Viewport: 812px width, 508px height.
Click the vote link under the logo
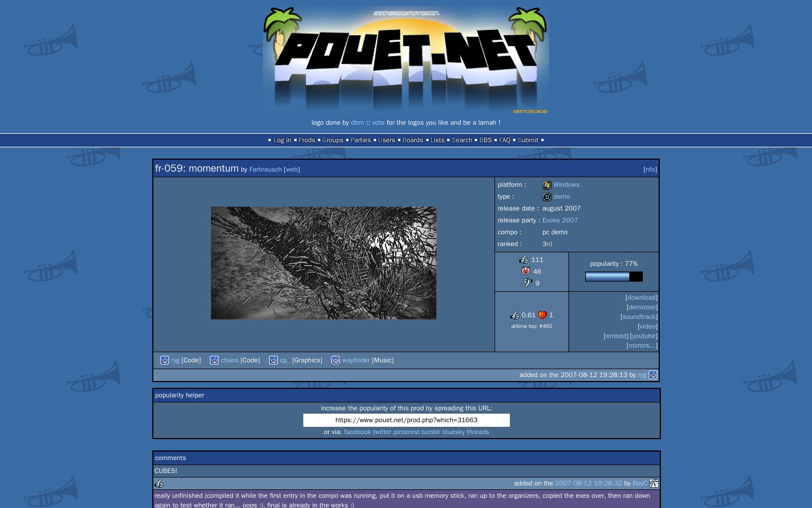coord(378,122)
